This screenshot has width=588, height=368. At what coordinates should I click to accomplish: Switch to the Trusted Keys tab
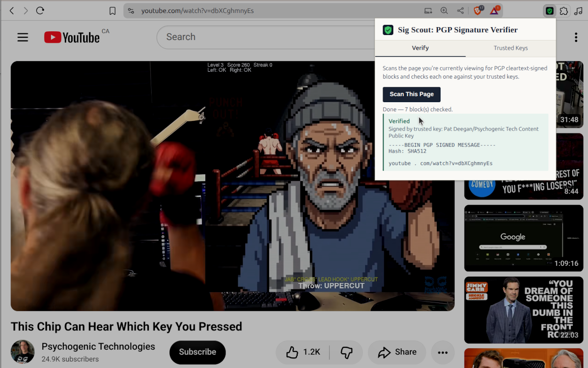[510, 48]
